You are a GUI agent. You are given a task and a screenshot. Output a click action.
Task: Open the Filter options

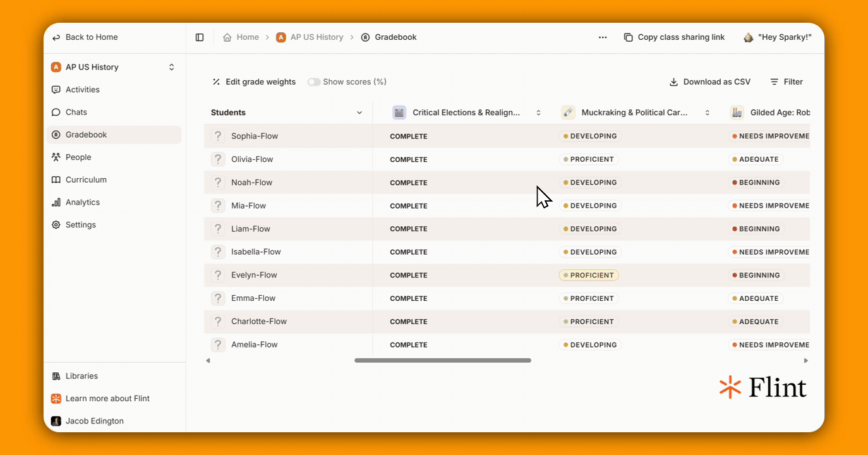click(787, 82)
